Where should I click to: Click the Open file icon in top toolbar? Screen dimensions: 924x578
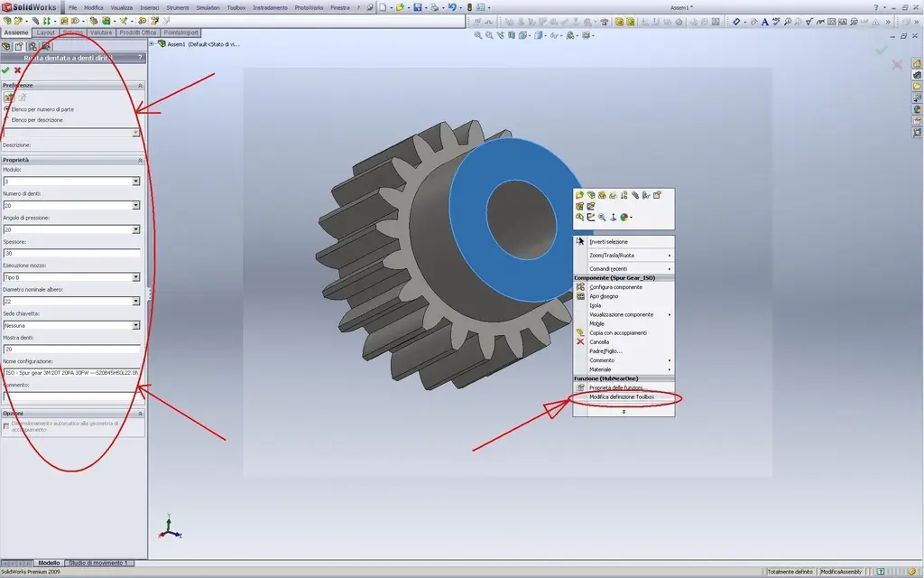tap(400, 7)
